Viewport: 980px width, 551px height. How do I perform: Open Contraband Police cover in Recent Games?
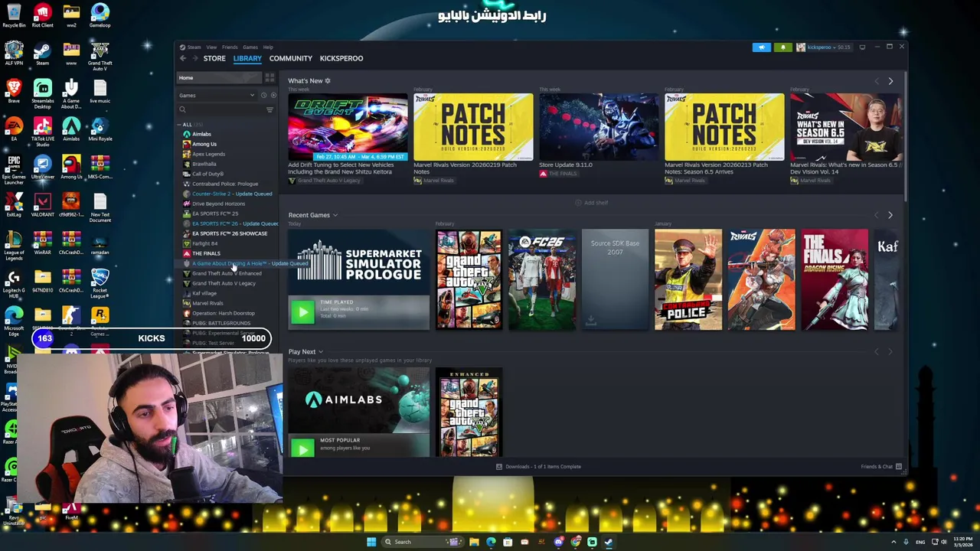click(688, 280)
